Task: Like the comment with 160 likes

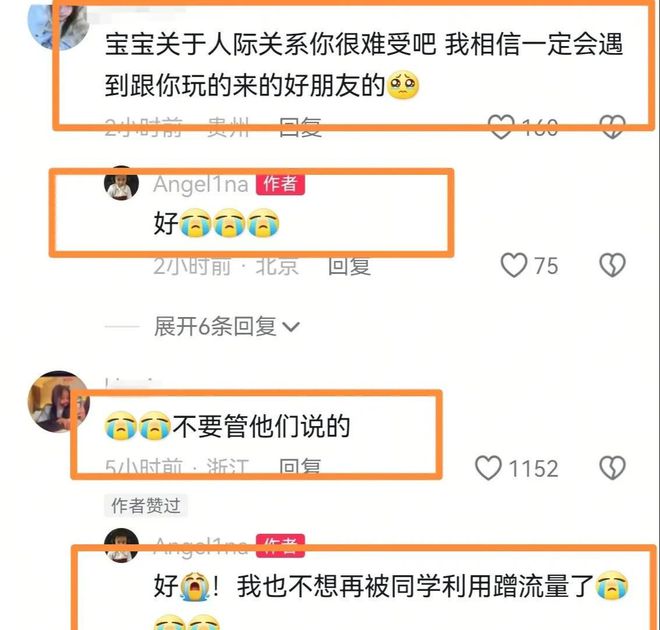Action: 501,126
